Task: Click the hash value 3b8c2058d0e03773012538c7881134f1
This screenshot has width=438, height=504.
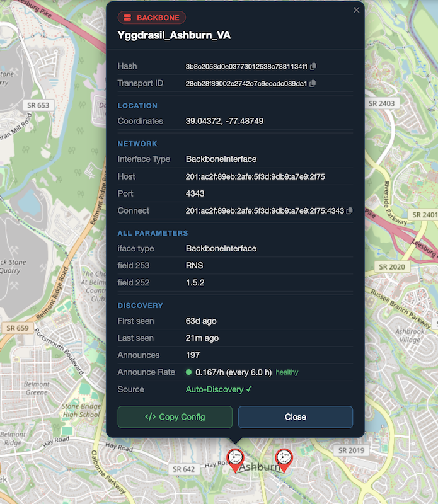Action: point(246,67)
